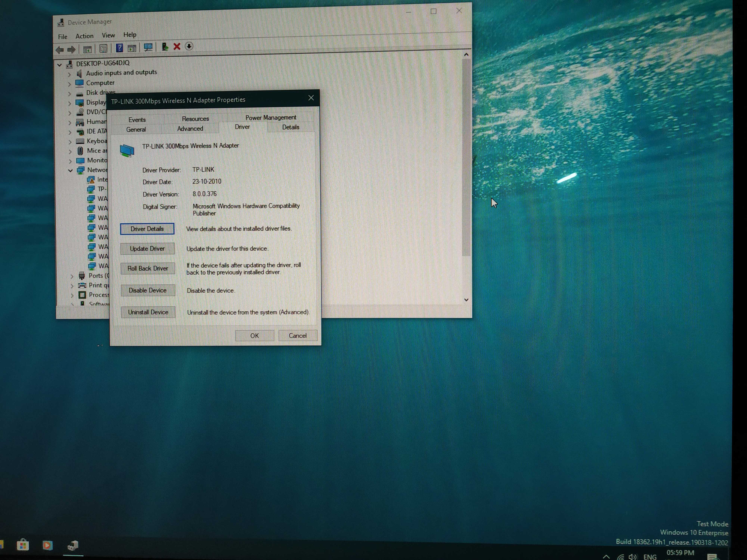Select the TP- network adapter icon in tree
This screenshot has width=747, height=560.
91,189
